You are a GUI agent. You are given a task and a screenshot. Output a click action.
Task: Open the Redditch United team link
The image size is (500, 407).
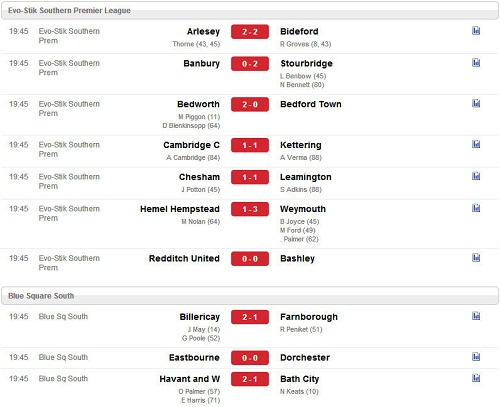[x=184, y=258]
